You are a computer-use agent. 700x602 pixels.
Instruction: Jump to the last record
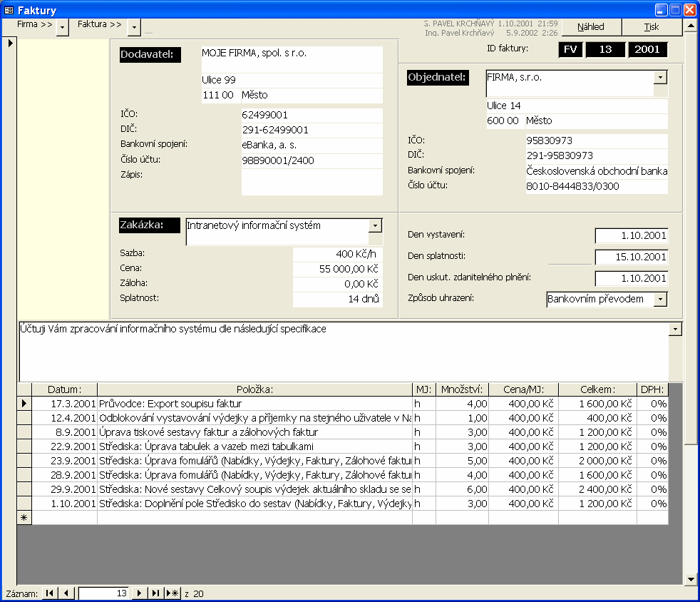coord(155,593)
